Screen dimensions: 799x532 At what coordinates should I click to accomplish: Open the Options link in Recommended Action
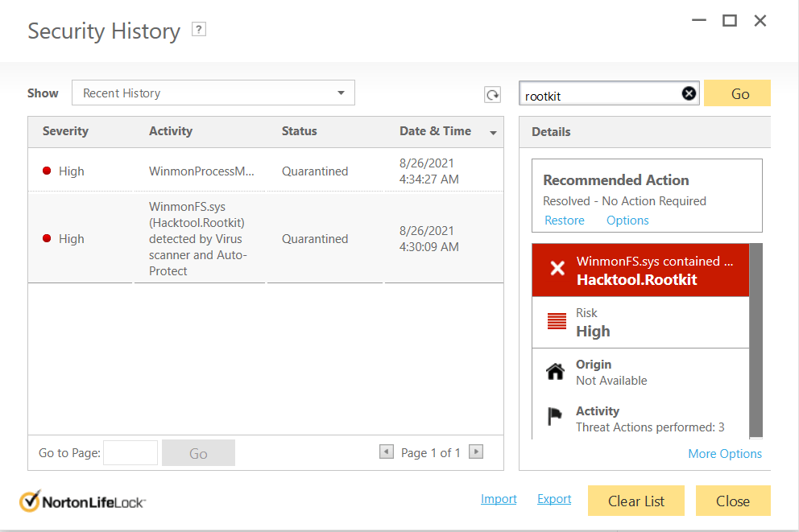[627, 221]
